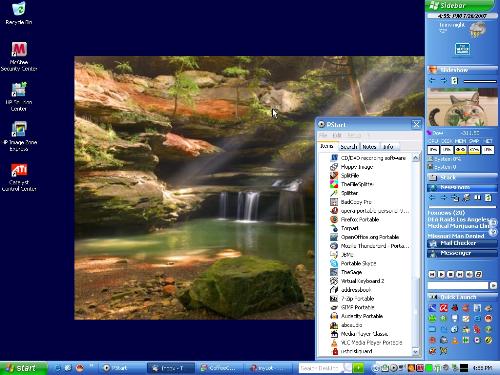
Task: Select the addressbook entry in PStart
Action: [350, 290]
